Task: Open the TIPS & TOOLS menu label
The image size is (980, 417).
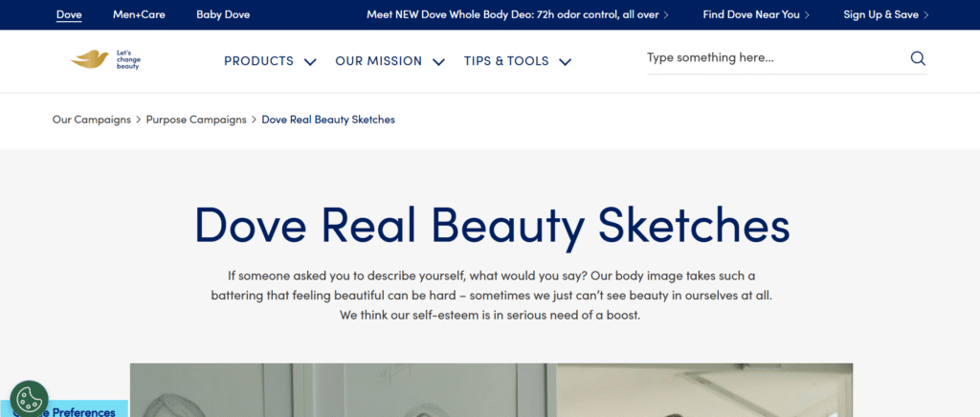Action: 506,61
